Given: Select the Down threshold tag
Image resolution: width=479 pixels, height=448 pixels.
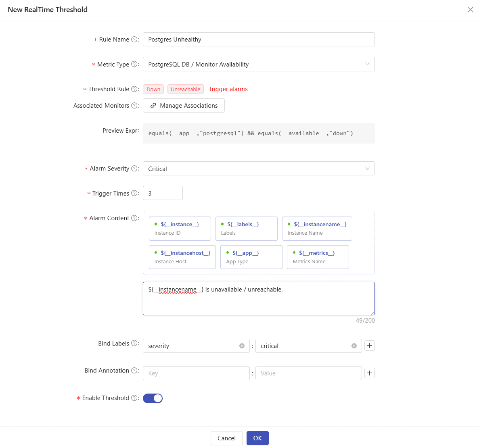Looking at the screenshot, I should [x=153, y=89].
